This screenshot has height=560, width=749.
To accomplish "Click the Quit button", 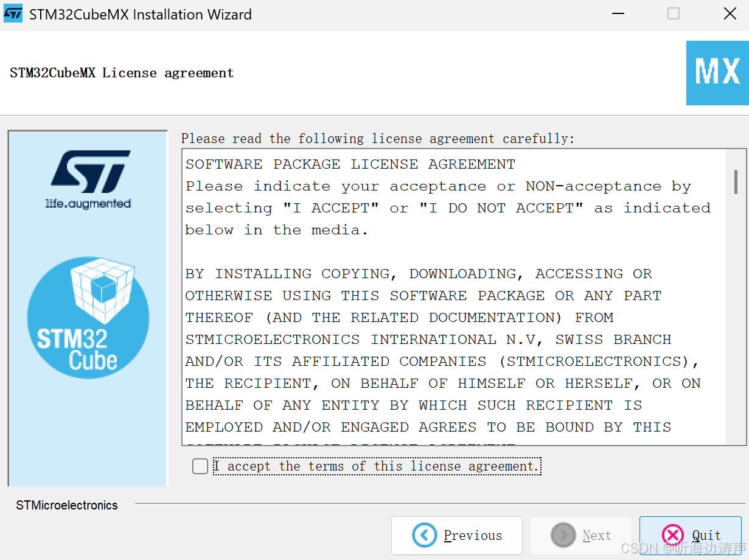I will (x=691, y=536).
